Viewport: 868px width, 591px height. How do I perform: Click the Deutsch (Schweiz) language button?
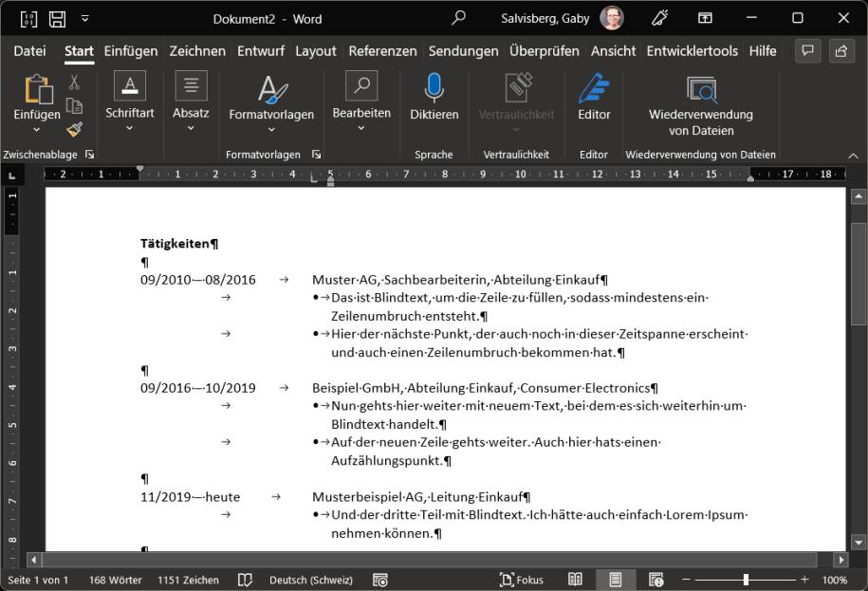pyautogui.click(x=311, y=580)
